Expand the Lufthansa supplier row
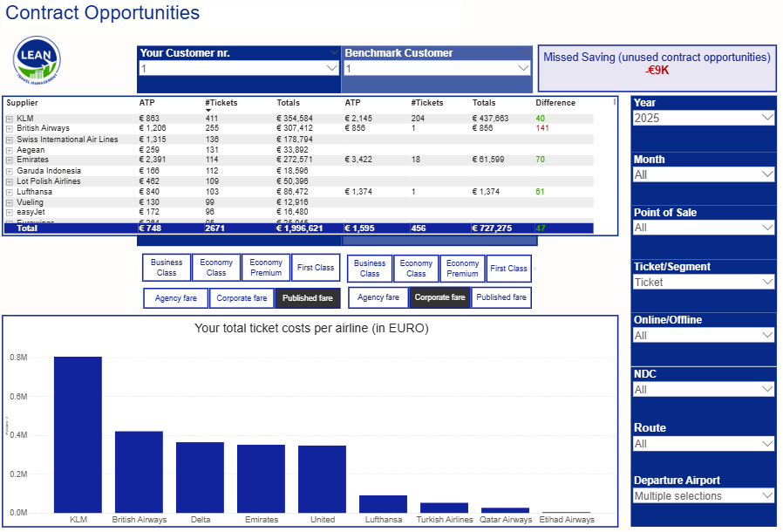Image resolution: width=783 pixels, height=532 pixels. point(9,193)
